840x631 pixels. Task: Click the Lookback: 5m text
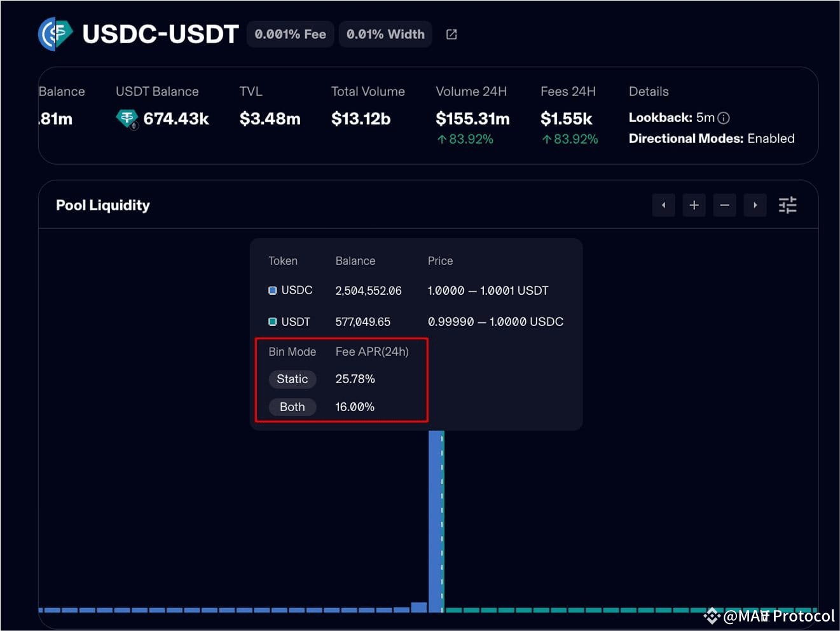[671, 118]
